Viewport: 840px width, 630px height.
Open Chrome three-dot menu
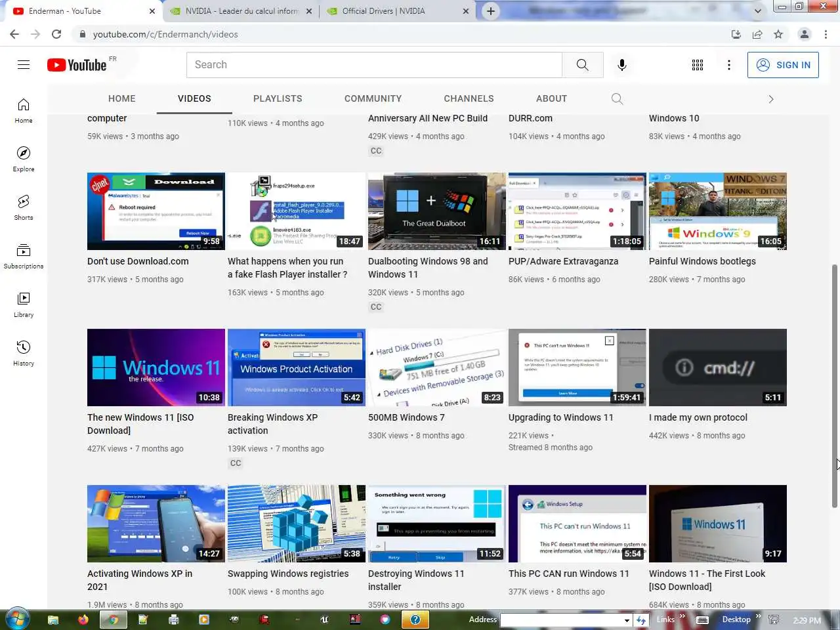click(x=826, y=34)
